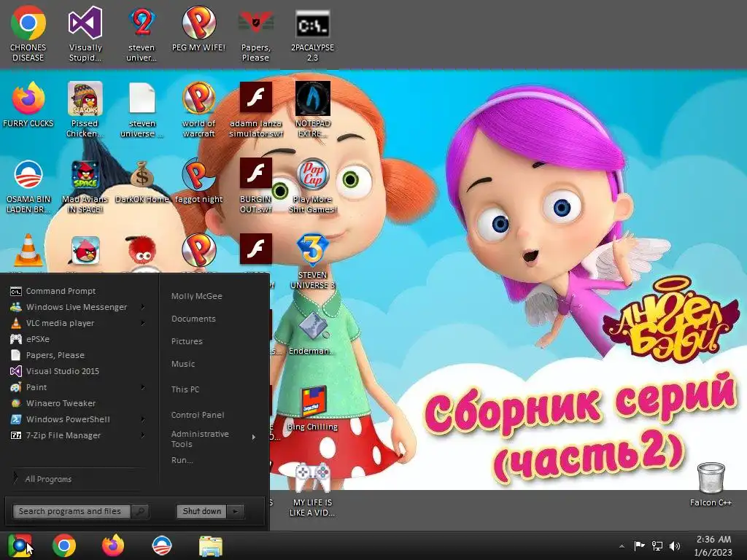Viewport: 747px width, 560px height.
Task: Click the search magnifier button
Action: click(140, 511)
